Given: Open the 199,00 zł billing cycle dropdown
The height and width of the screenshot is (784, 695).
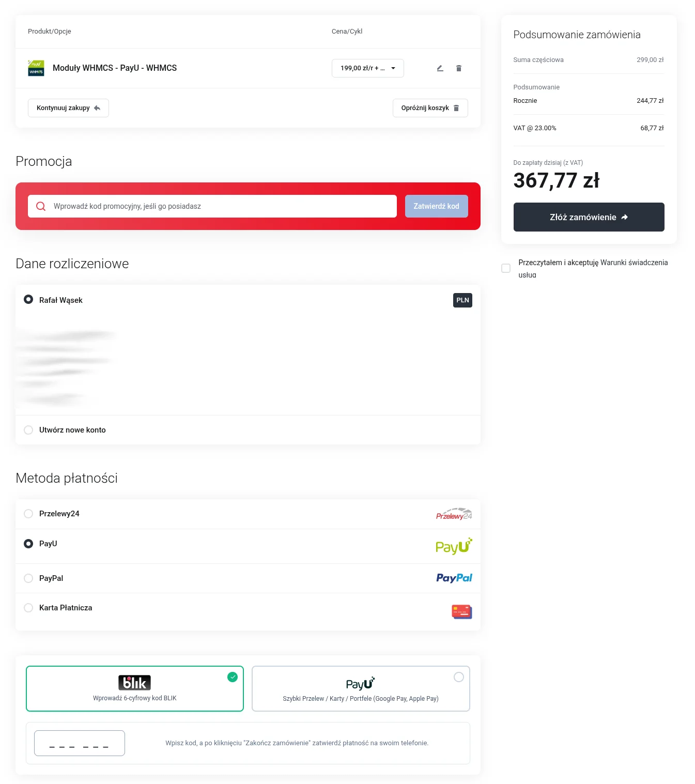Looking at the screenshot, I should pos(367,68).
